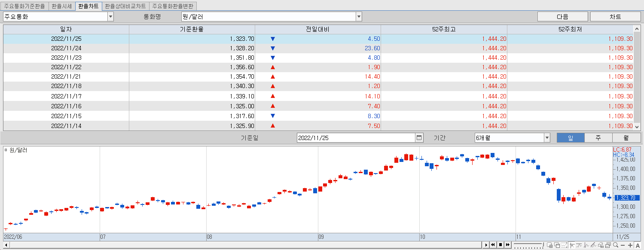
Task: Click the 11/25 date label on chart axis
Action: pos(622,237)
